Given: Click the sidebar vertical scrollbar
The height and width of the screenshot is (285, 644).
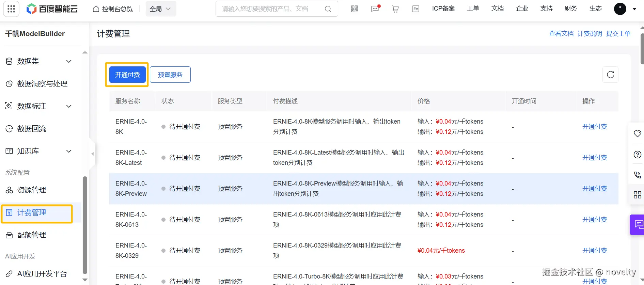Looking at the screenshot, I should [85, 225].
